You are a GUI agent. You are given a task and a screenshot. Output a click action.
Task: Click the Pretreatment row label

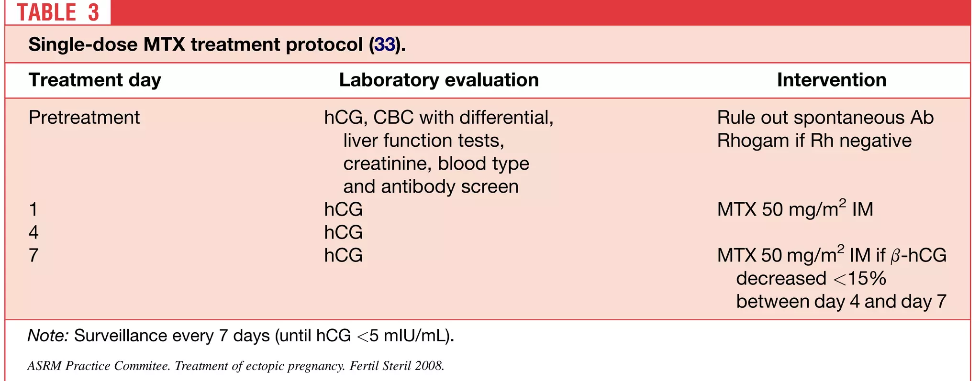[84, 118]
